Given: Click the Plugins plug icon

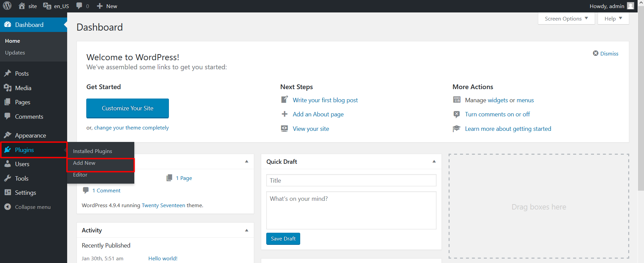Looking at the screenshot, I should point(7,150).
